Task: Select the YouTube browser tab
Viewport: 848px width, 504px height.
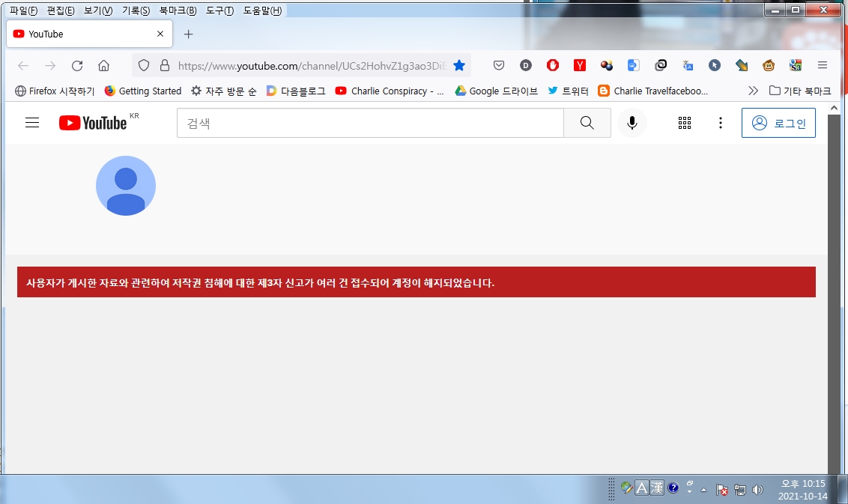Action: [x=89, y=34]
